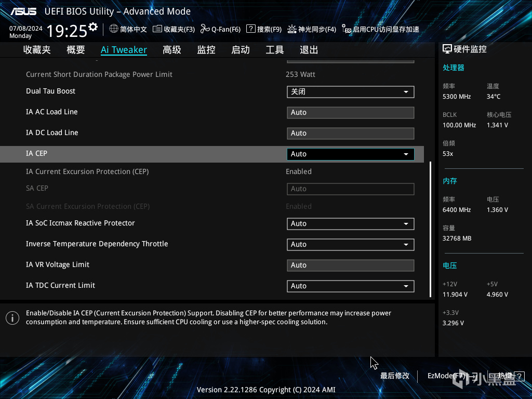532x399 pixels.
Task: Click 最后修改 last modified button
Action: click(x=395, y=376)
